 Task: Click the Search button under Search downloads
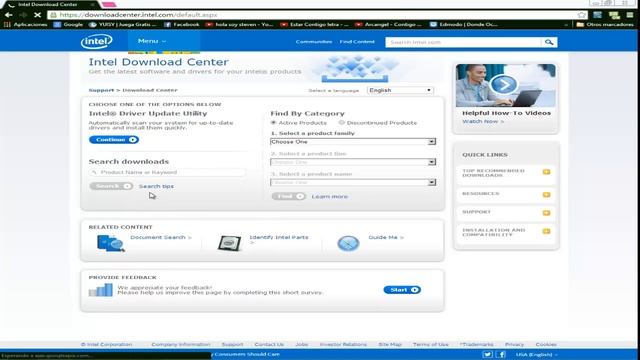(x=111, y=186)
